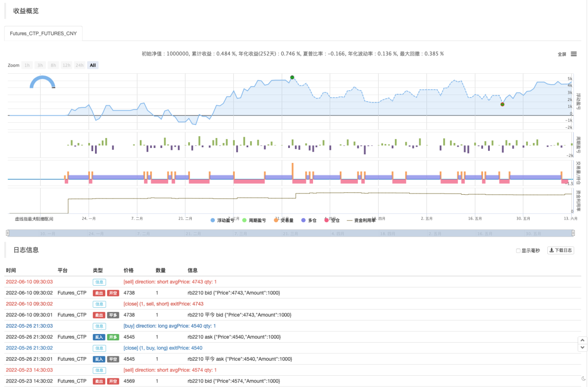Click the right navigator range handle
The width and height of the screenshot is (588, 387).
pos(573,233)
